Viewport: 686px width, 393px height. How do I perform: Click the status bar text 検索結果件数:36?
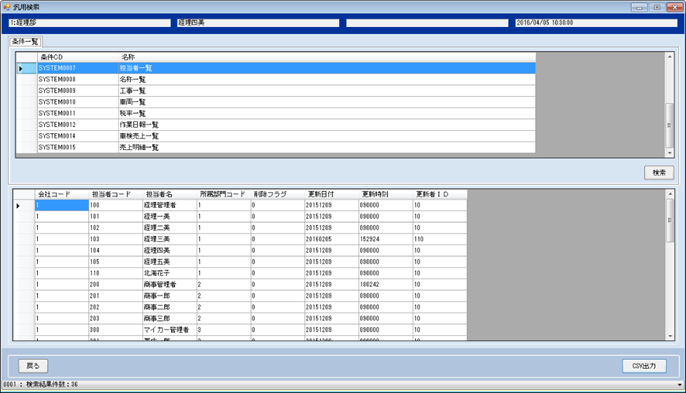[52, 385]
